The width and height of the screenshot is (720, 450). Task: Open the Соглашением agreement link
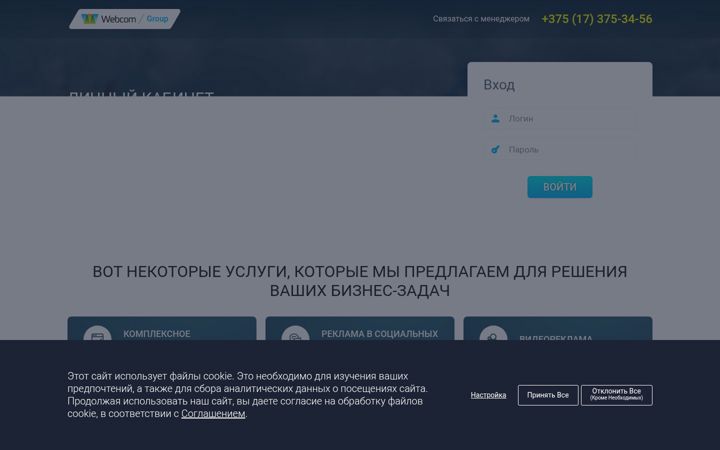[213, 414]
